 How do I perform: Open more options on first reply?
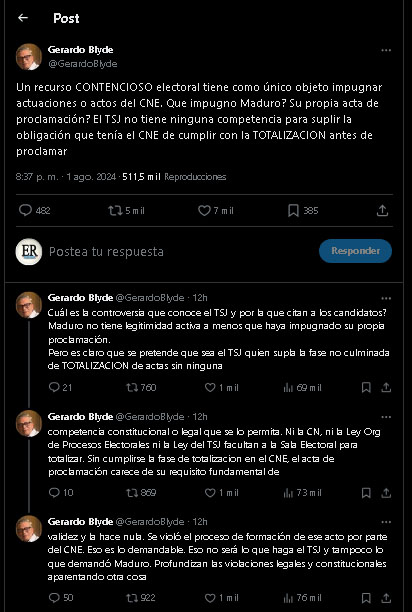386,299
